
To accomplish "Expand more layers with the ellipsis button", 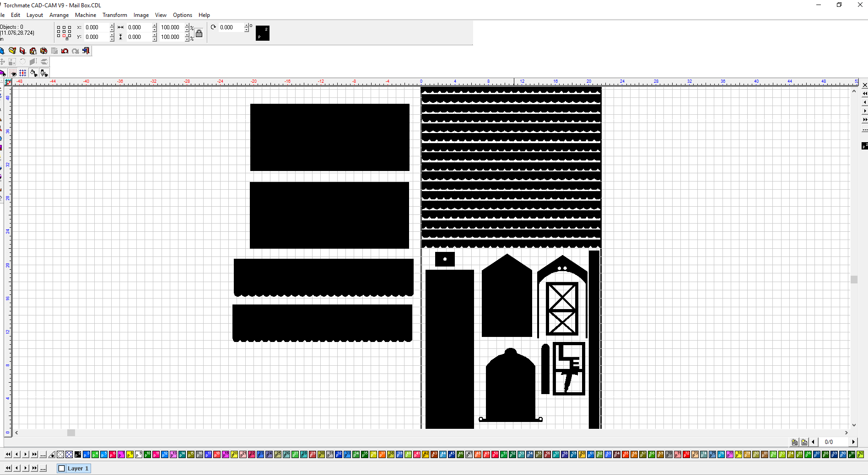I will 43,468.
